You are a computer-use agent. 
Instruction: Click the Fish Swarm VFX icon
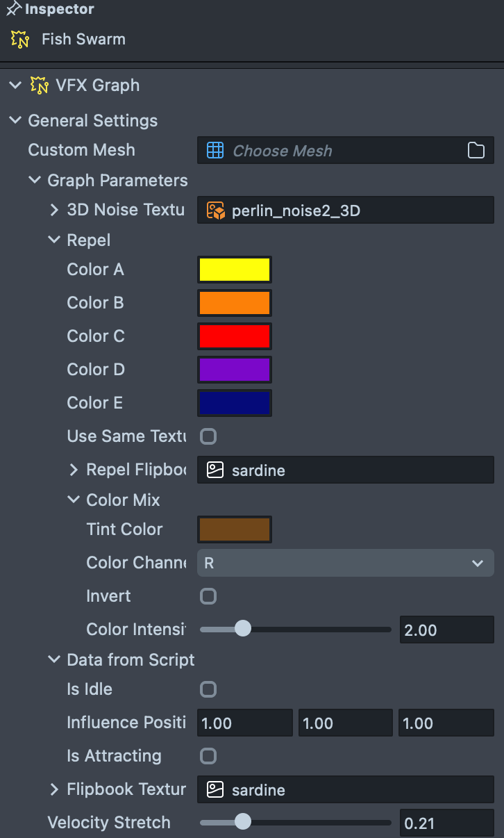20,39
